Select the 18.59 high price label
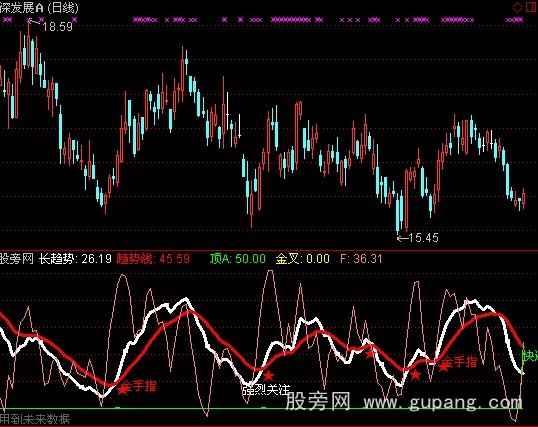The image size is (538, 427). [57, 26]
